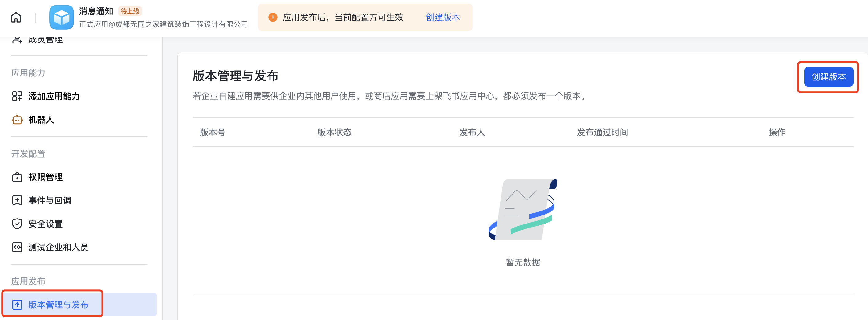Select 版本管理与发布 sidebar item
This screenshot has width=868, height=320.
58,305
